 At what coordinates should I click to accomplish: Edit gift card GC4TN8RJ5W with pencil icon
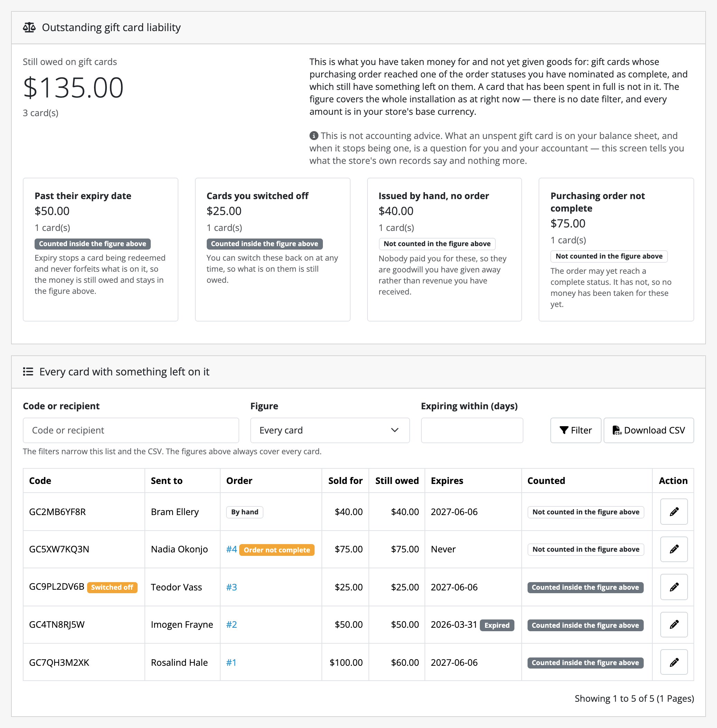coord(674,624)
